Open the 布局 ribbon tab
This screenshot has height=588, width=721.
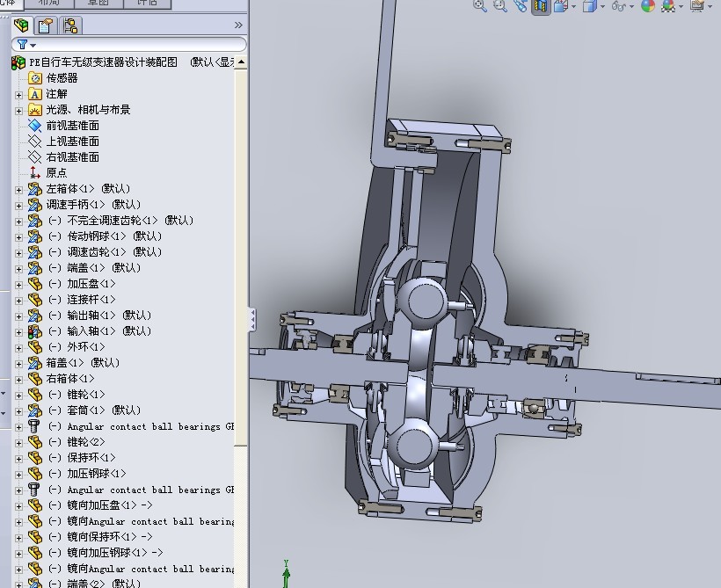(x=49, y=3)
